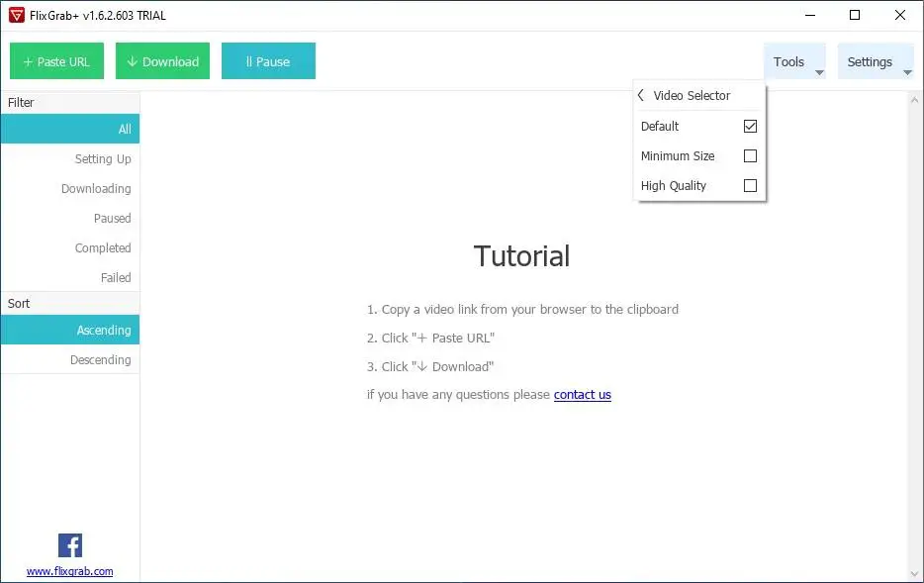Open the www.flixgrab.com link
Viewport: 924px width, 583px height.
pos(69,571)
